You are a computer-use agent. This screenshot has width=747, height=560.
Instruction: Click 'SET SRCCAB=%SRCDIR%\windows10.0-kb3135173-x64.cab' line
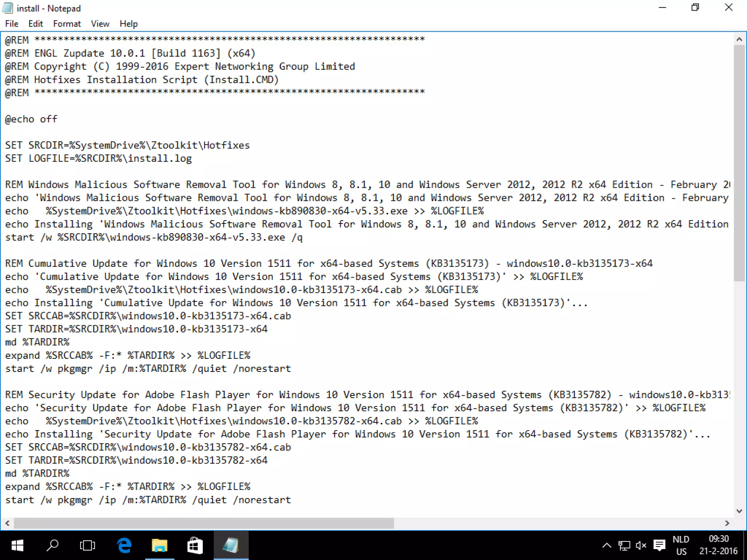click(x=148, y=316)
